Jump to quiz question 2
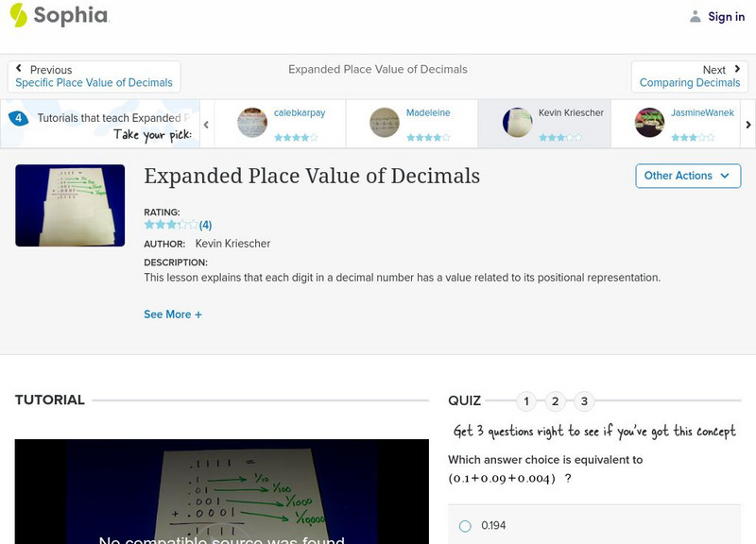 pos(556,401)
